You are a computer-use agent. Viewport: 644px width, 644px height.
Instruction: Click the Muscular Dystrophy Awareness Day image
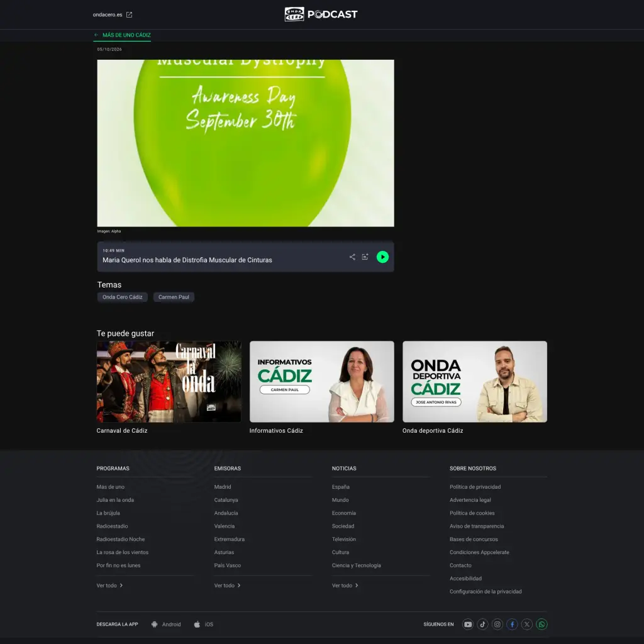246,143
